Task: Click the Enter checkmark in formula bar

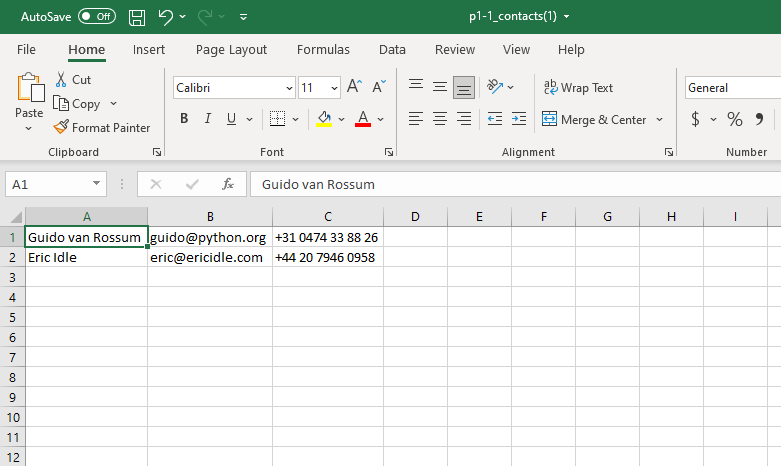Action: (192, 184)
